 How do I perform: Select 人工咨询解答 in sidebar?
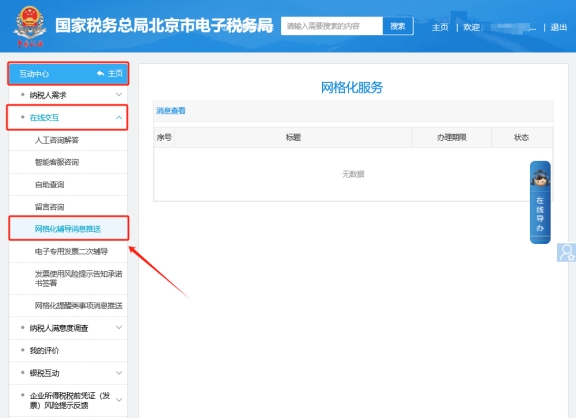pos(57,140)
